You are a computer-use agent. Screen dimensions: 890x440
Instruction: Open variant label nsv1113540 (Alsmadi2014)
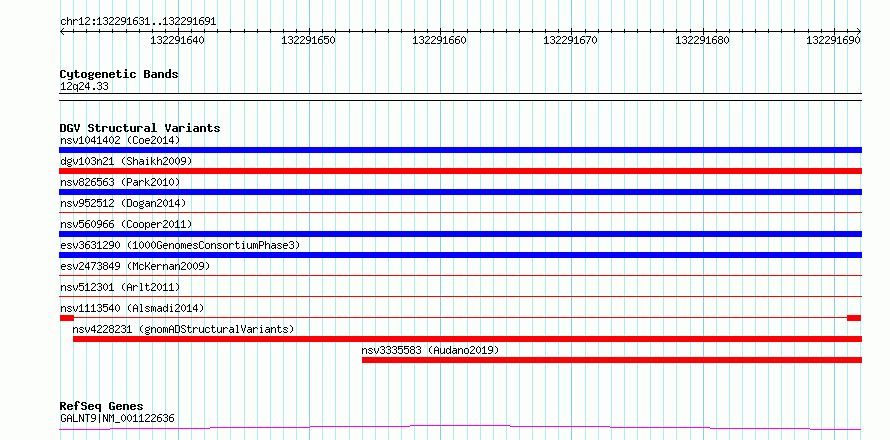click(132, 308)
